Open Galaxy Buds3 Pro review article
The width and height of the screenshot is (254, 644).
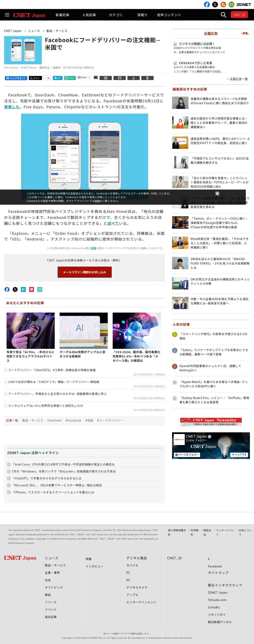[x=214, y=400]
